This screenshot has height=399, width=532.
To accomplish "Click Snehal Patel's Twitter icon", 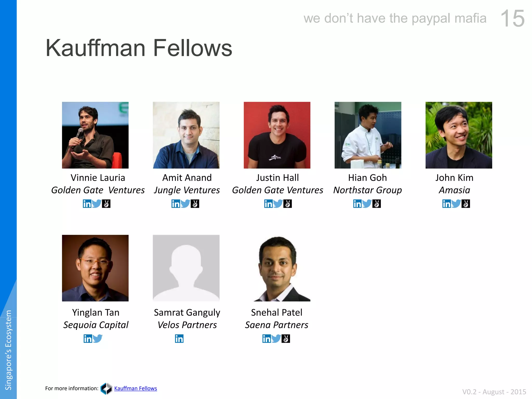I will click(x=276, y=338).
